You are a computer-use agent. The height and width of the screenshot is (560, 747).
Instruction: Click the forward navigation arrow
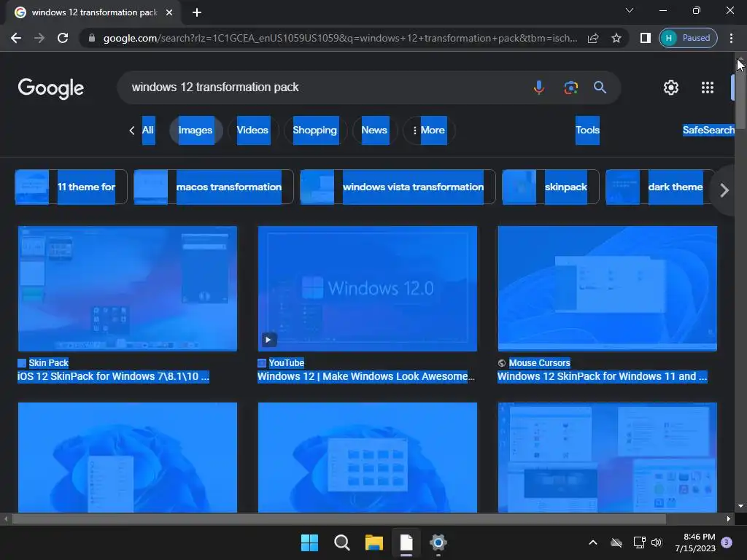[39, 38]
